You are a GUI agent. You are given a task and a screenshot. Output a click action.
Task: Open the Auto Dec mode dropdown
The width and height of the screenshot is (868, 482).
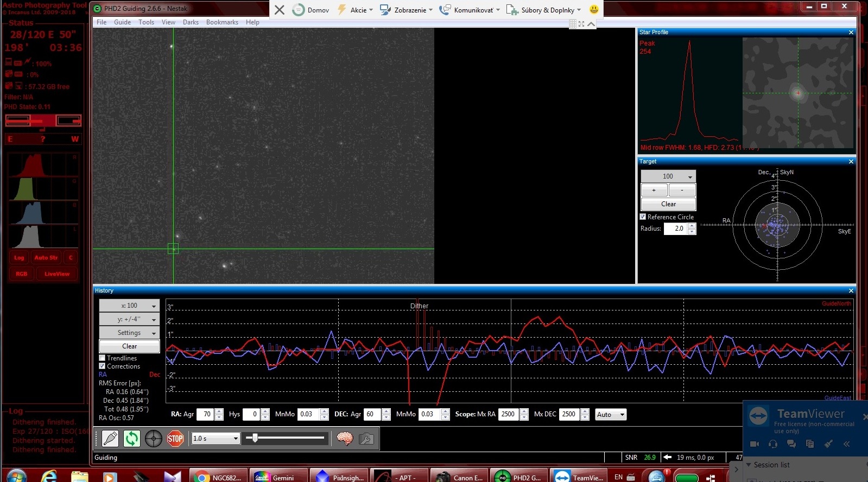tap(611, 414)
